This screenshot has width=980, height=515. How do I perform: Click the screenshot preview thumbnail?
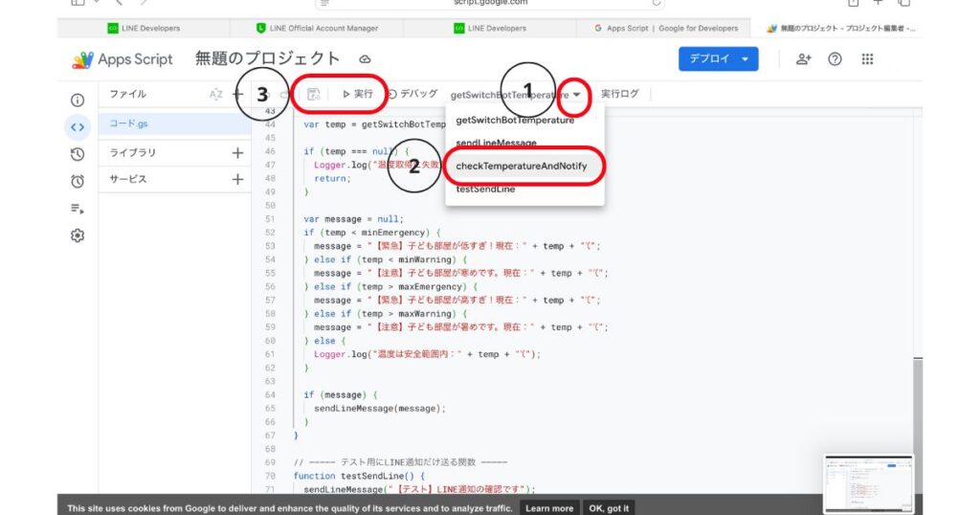[x=869, y=483]
